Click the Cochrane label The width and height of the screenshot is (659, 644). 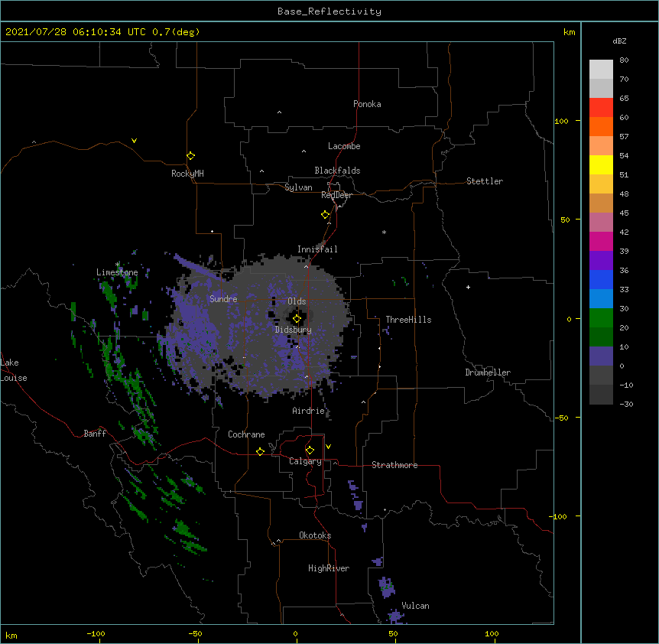point(246,434)
